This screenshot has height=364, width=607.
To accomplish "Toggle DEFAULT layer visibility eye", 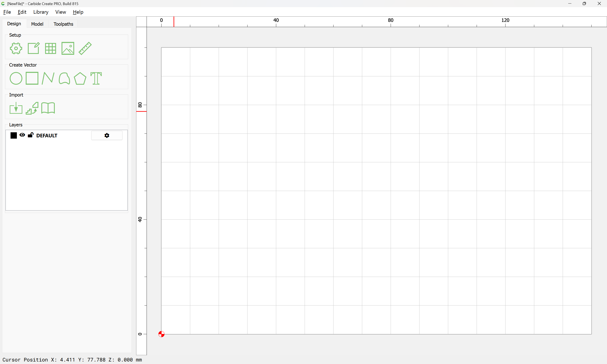I will click(22, 135).
